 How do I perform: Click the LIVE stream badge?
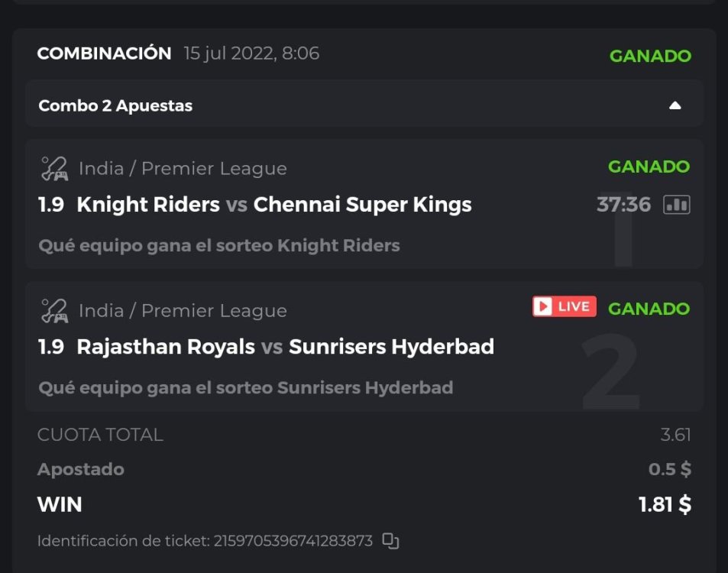564,306
